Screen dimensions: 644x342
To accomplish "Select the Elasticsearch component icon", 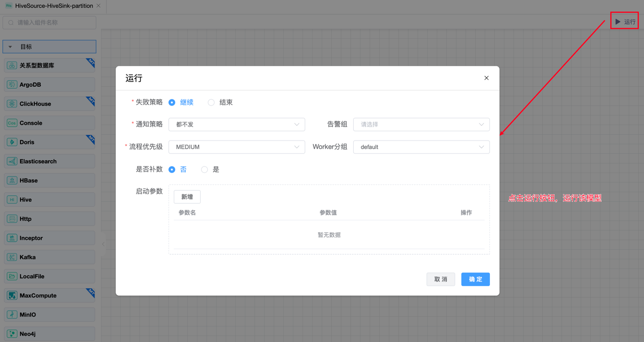I will pos(12,162).
